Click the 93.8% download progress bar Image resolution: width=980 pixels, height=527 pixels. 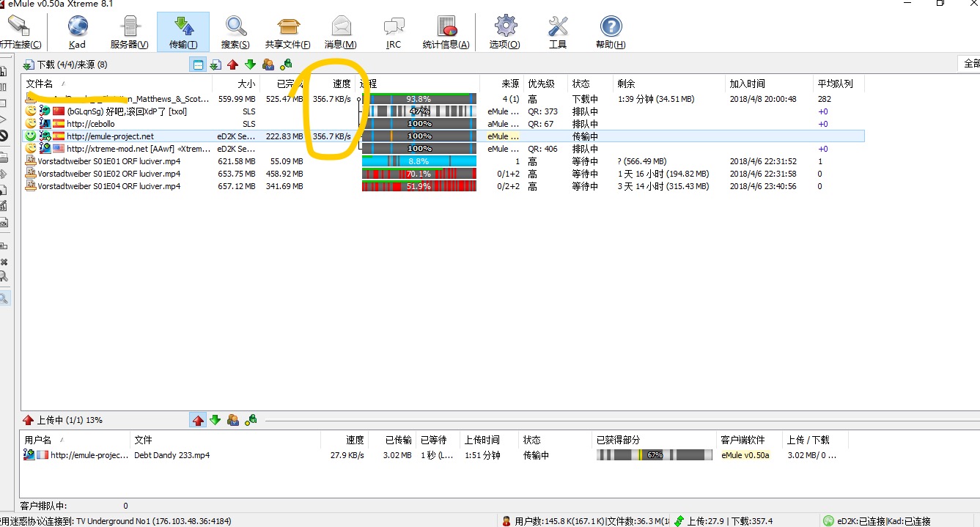coord(419,99)
